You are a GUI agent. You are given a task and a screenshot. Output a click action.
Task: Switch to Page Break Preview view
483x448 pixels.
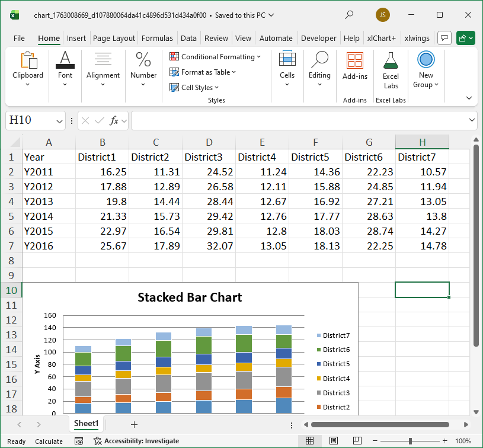357,441
